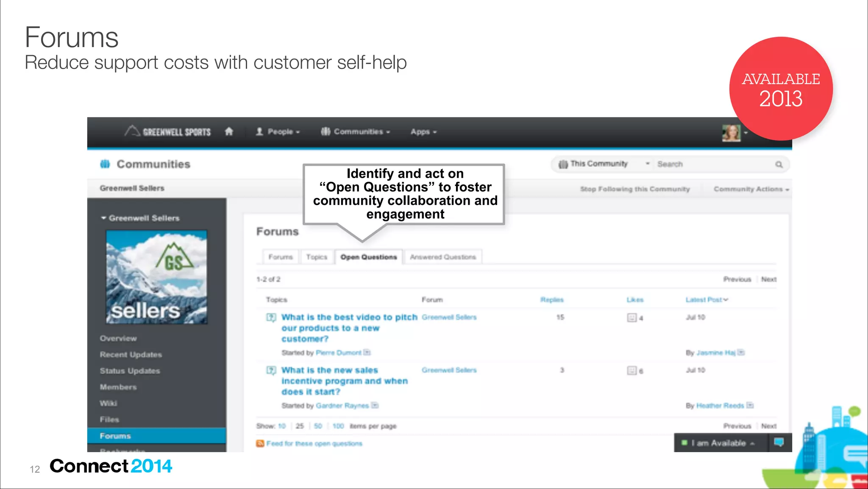Viewport: 868px width, 489px height.
Task: Sort by Replies column
Action: click(552, 300)
